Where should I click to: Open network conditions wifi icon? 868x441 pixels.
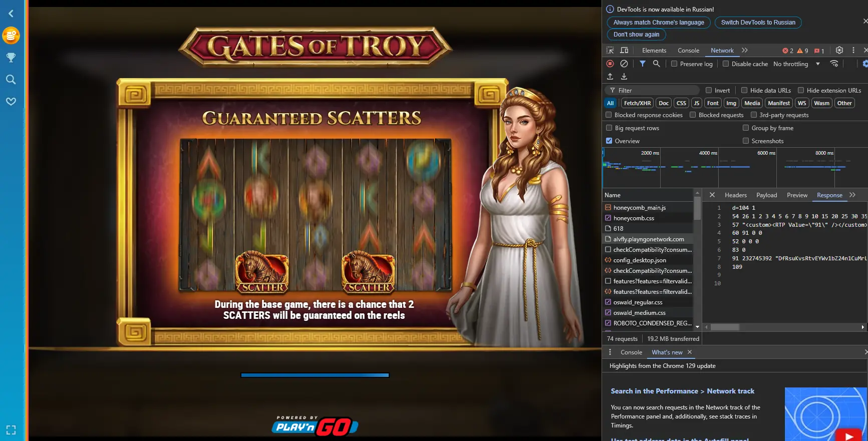tap(834, 64)
